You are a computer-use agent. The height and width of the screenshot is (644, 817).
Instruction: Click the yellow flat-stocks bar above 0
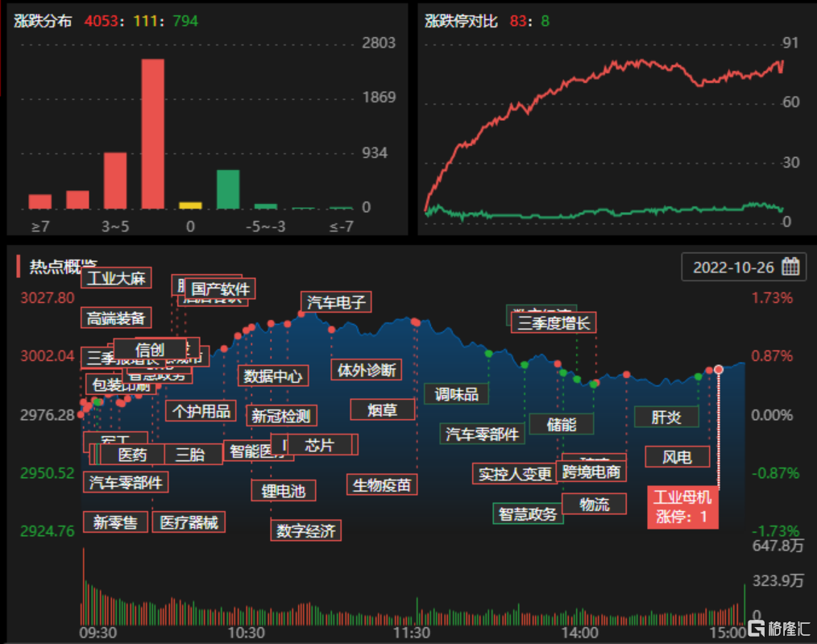coord(190,206)
